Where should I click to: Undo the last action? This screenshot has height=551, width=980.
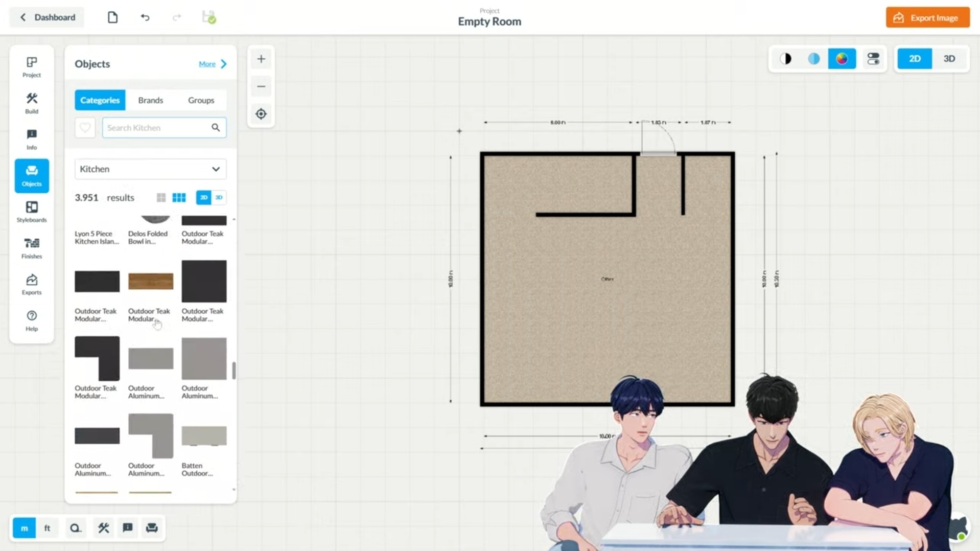point(145,17)
